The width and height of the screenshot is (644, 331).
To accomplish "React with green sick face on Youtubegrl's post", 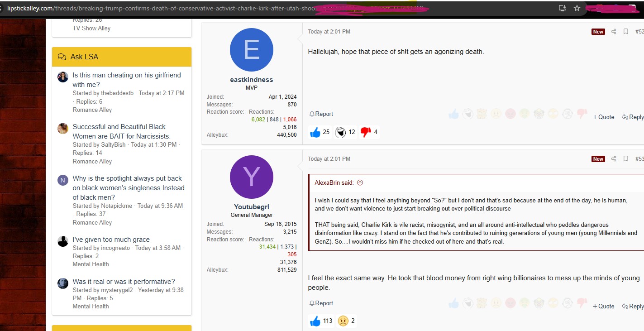I will coord(525,303).
